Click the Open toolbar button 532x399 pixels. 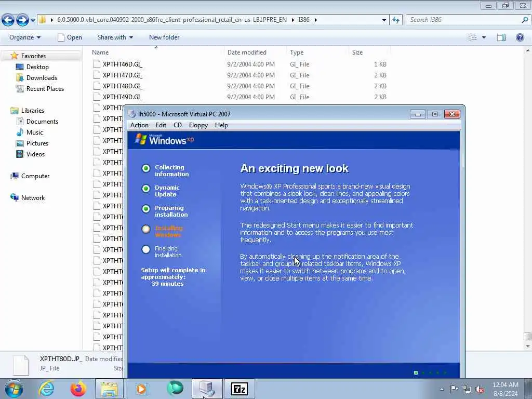click(x=70, y=37)
